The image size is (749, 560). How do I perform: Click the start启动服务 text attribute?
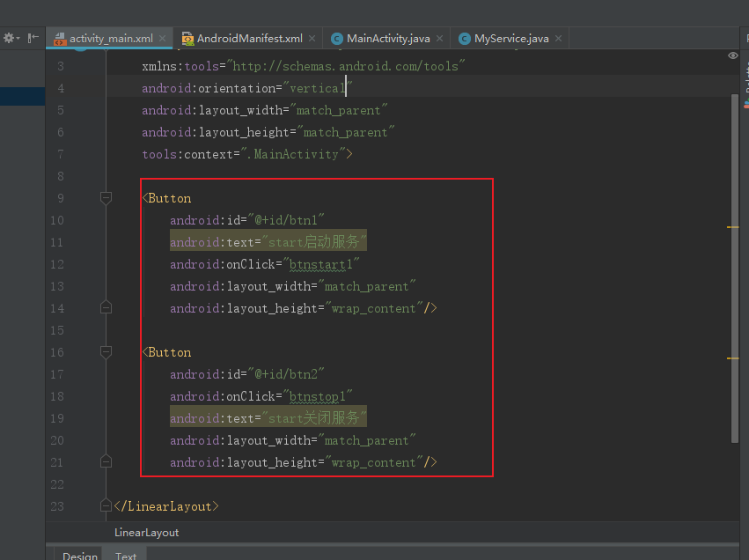click(x=268, y=242)
